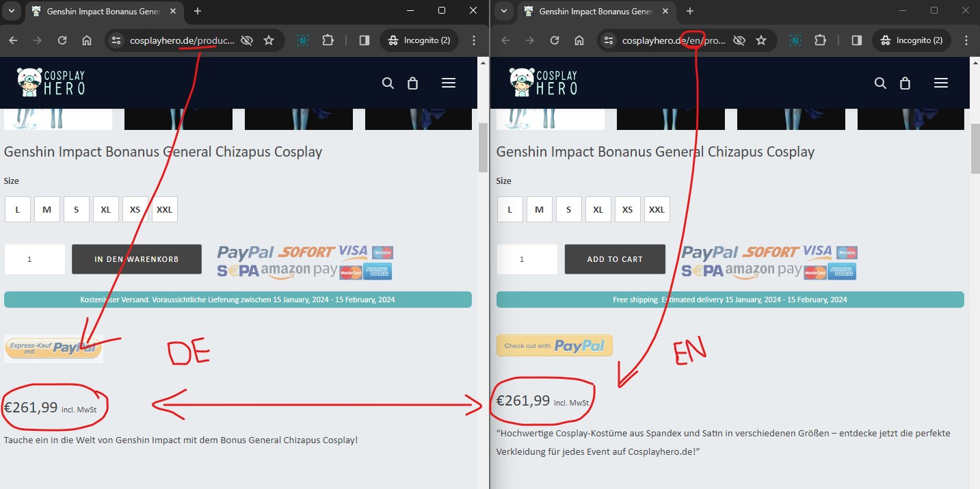This screenshot has width=980, height=489.
Task: Open Incognito (2) profile menu in left browser
Action: point(420,40)
